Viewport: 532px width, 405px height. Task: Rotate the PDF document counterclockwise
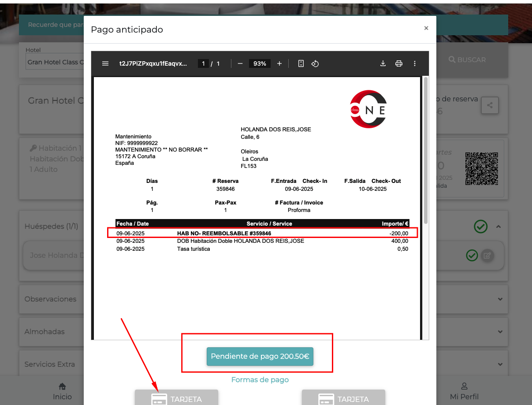coord(315,63)
